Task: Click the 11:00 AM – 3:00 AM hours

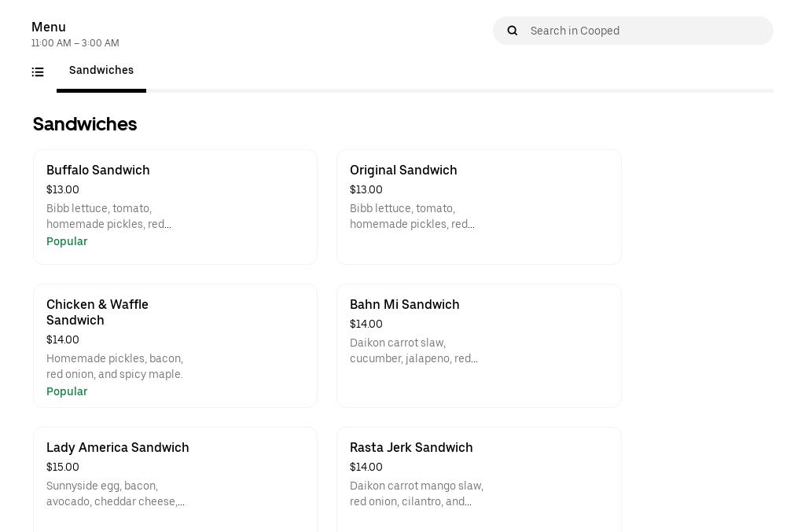Action: coord(75,44)
